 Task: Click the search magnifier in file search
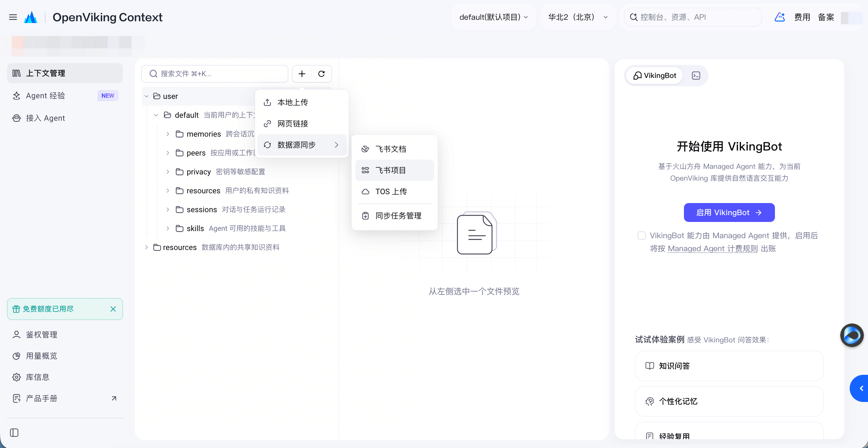153,74
